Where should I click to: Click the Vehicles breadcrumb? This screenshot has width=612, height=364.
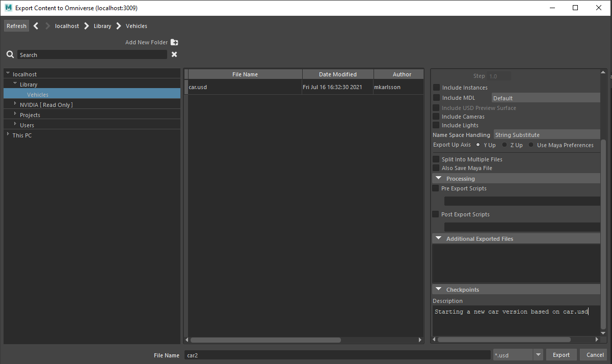click(x=137, y=26)
